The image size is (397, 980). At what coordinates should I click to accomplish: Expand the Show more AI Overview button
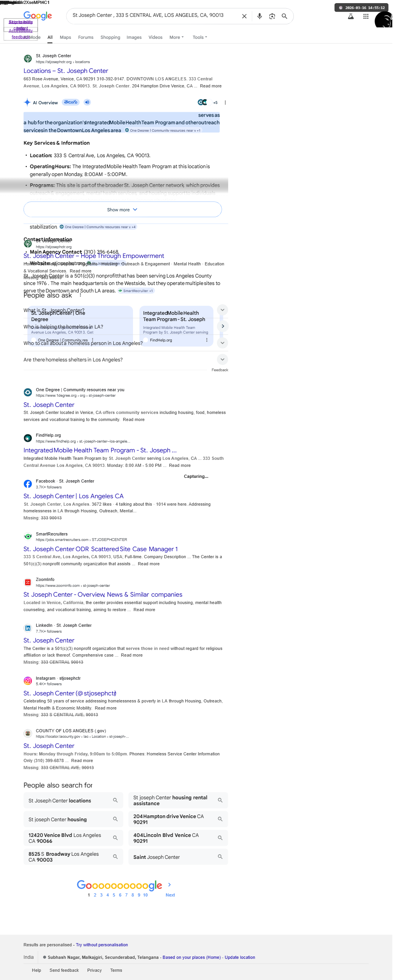click(x=122, y=210)
